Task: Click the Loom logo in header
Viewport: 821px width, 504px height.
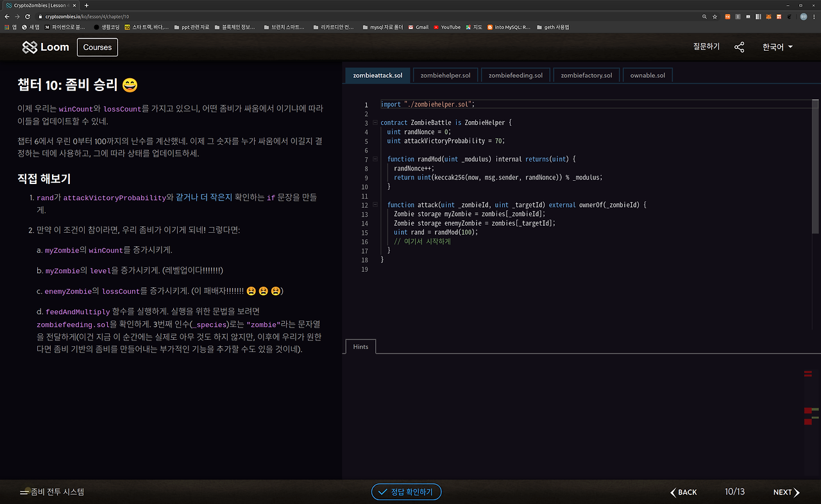Action: [x=46, y=47]
